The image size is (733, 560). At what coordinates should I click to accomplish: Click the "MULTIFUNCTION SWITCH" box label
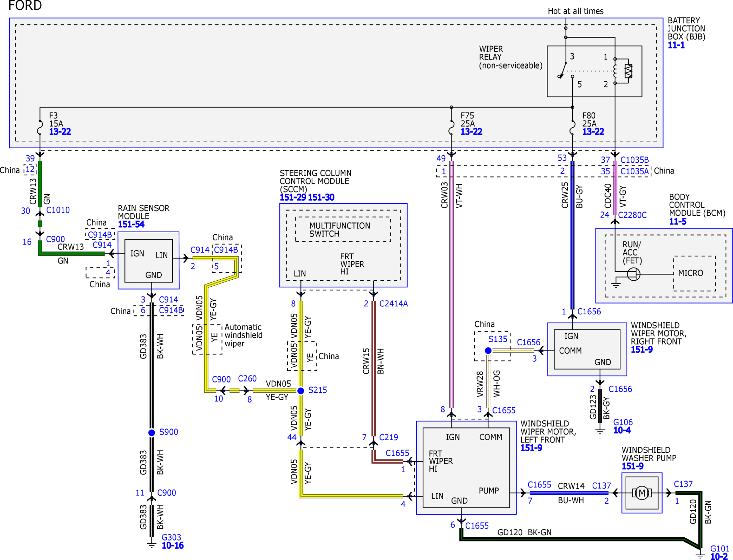pos(340,229)
